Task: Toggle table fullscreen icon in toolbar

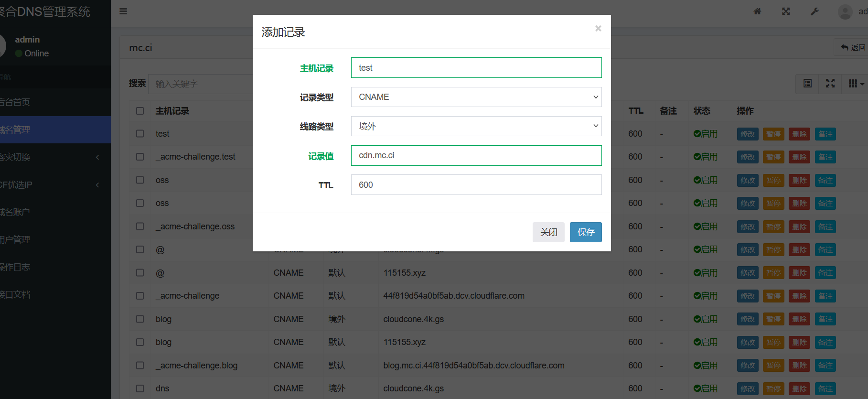Action: pyautogui.click(x=830, y=84)
